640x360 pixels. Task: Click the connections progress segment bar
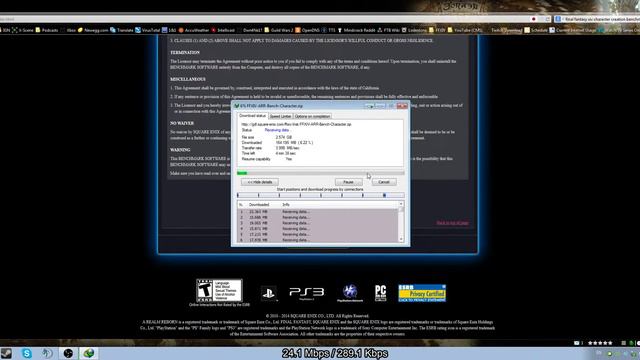[321, 196]
